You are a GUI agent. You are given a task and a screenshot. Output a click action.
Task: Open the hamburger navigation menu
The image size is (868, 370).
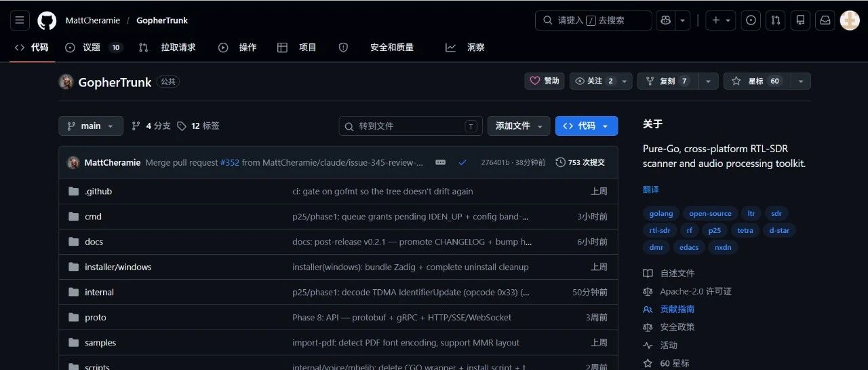point(20,20)
